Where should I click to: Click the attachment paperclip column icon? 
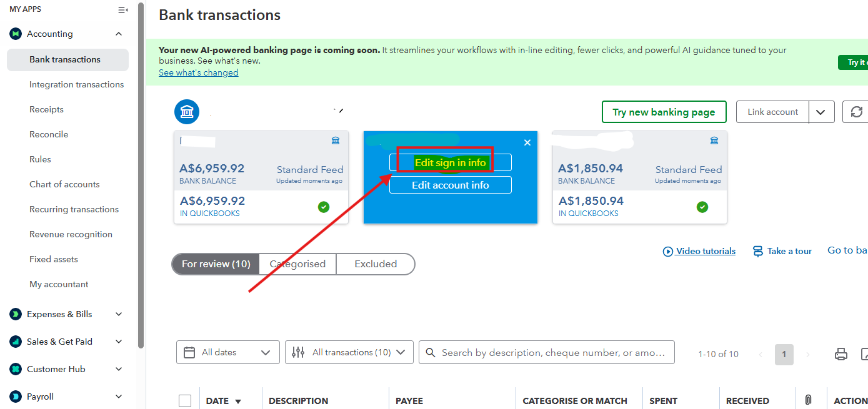tap(808, 400)
